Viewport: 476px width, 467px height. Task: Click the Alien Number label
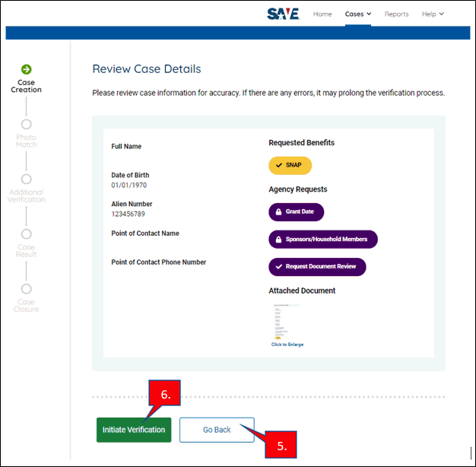click(x=132, y=204)
